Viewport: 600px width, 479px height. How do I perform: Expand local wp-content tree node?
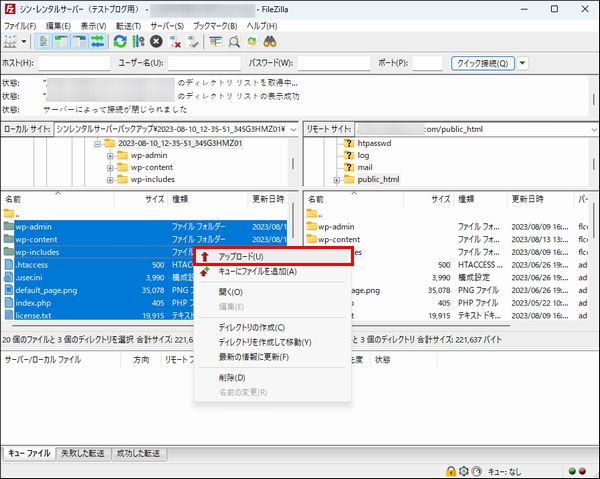[x=110, y=168]
